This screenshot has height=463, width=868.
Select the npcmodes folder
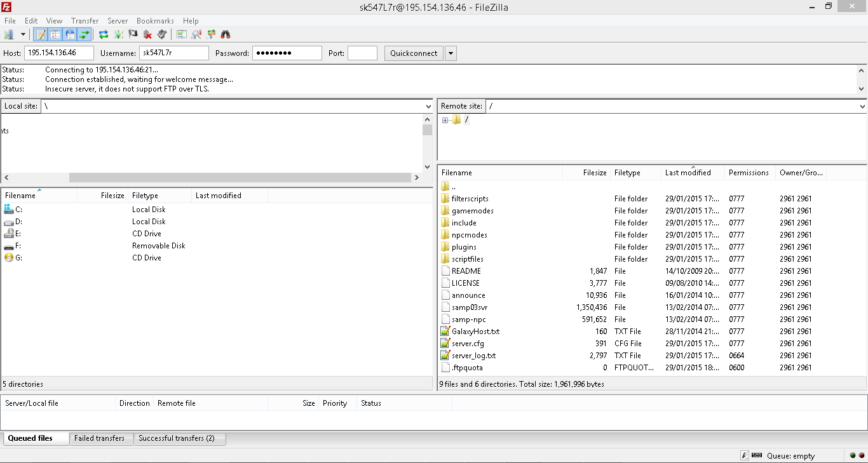point(469,235)
